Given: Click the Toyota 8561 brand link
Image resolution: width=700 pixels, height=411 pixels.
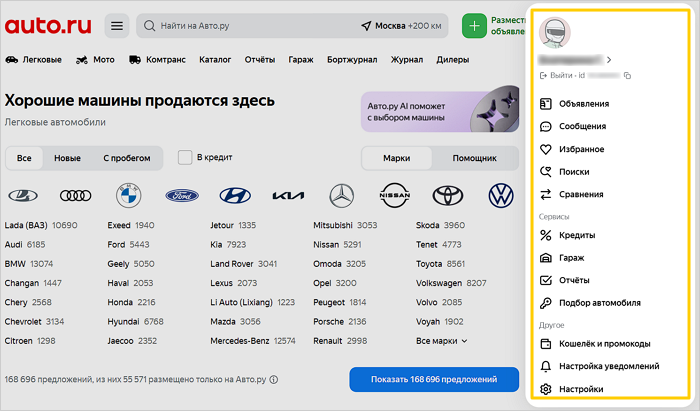Looking at the screenshot, I should click(x=440, y=264).
